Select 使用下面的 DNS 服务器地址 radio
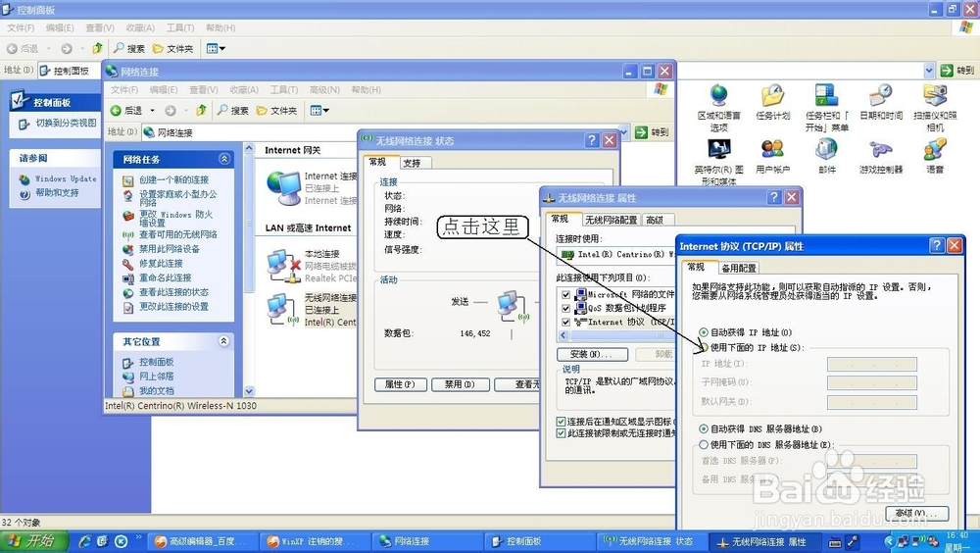Image resolution: width=980 pixels, height=553 pixels. click(704, 445)
